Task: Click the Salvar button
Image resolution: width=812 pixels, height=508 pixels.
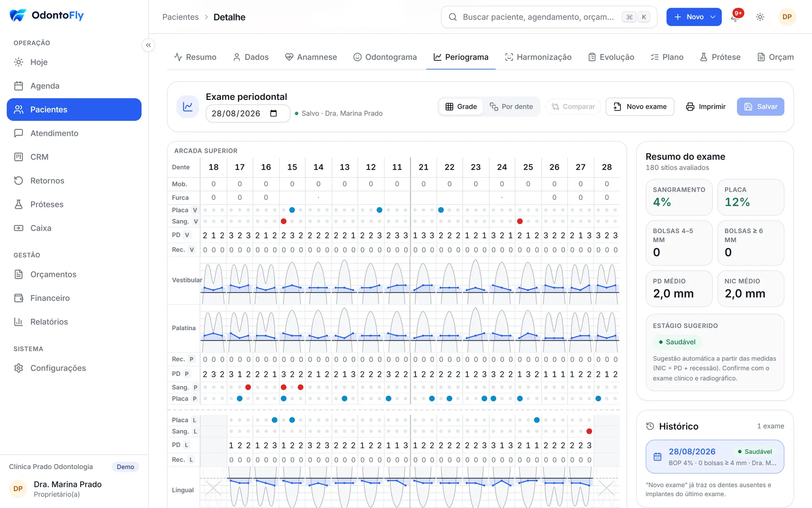Action: coord(760,107)
